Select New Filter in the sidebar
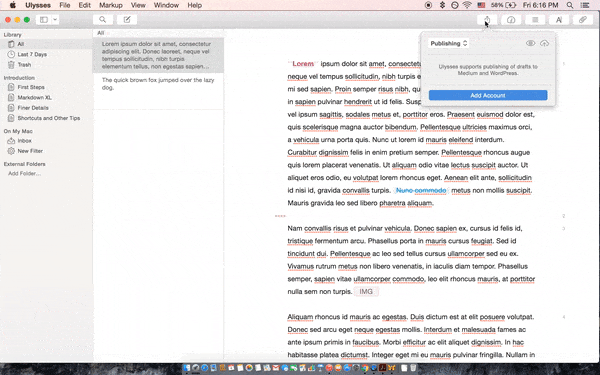Viewport: 600px width, 375px height. tap(46, 151)
